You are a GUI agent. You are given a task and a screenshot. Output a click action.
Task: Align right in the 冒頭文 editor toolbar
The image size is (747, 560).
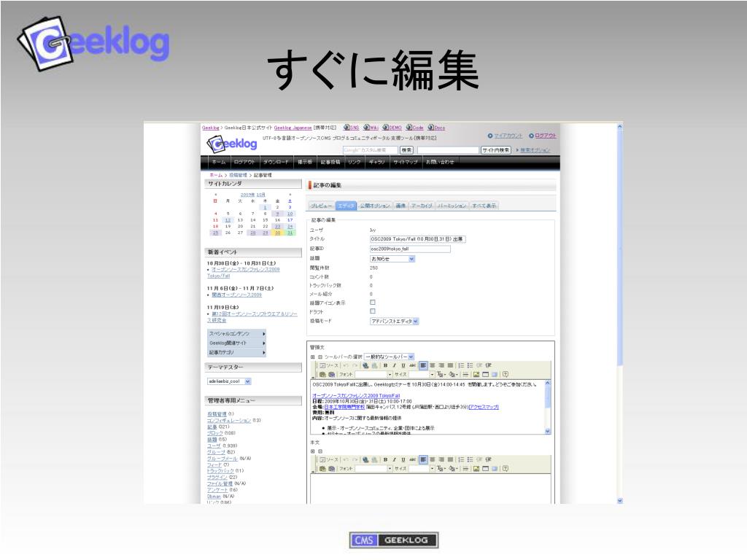[441, 365]
